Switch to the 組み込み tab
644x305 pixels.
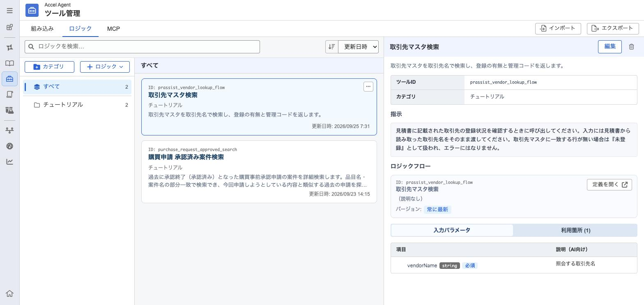(x=42, y=29)
